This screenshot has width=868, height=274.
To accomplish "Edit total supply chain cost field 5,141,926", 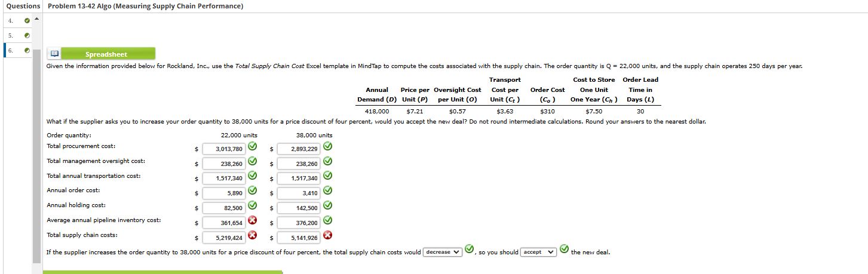I will (x=298, y=238).
